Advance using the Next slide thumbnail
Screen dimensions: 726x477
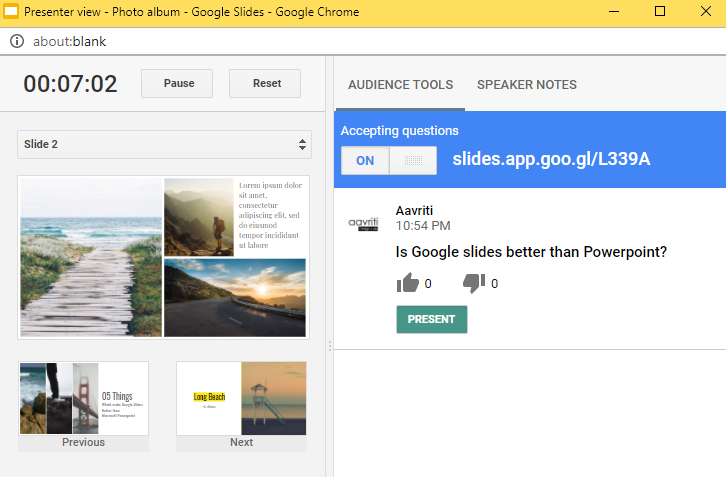[x=241, y=404]
